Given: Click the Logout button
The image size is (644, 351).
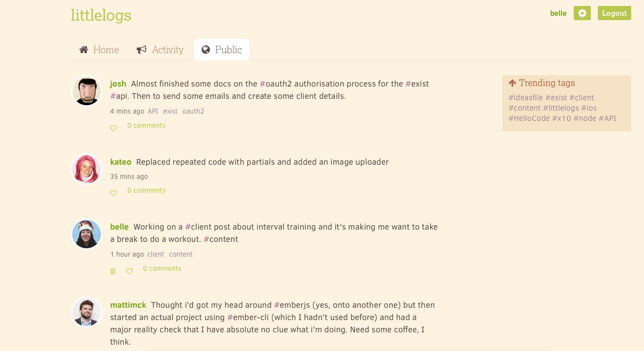Looking at the screenshot, I should [x=615, y=13].
